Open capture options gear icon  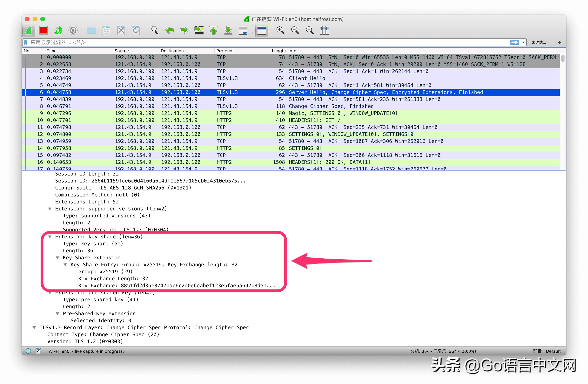[x=73, y=30]
